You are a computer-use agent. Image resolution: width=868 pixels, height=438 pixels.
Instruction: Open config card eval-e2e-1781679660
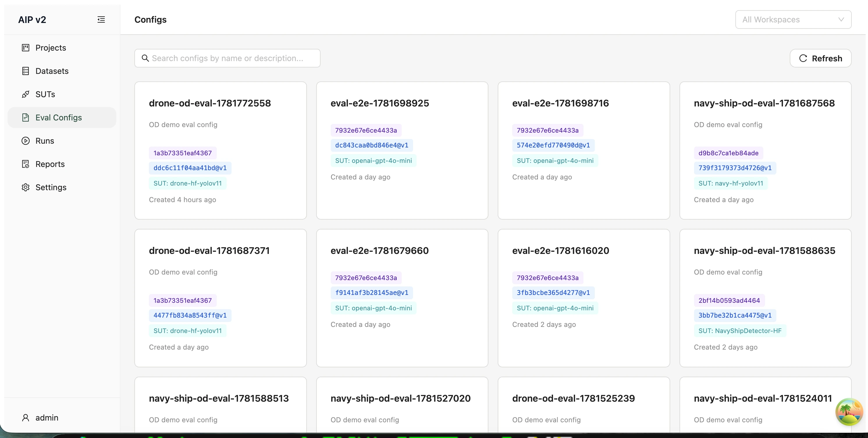tap(402, 298)
